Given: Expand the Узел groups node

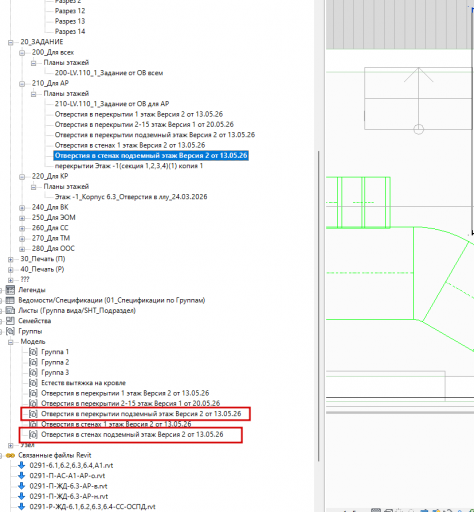Looking at the screenshot, I should 11,445.
